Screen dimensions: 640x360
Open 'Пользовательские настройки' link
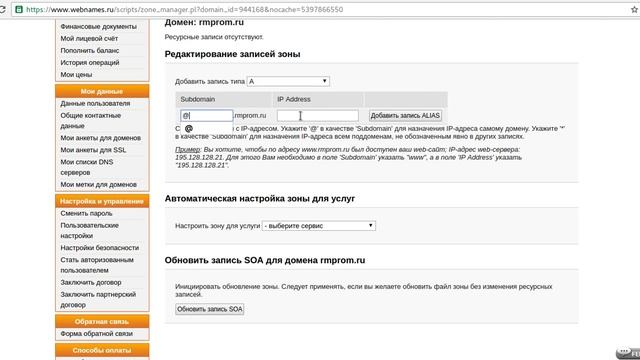tap(89, 230)
